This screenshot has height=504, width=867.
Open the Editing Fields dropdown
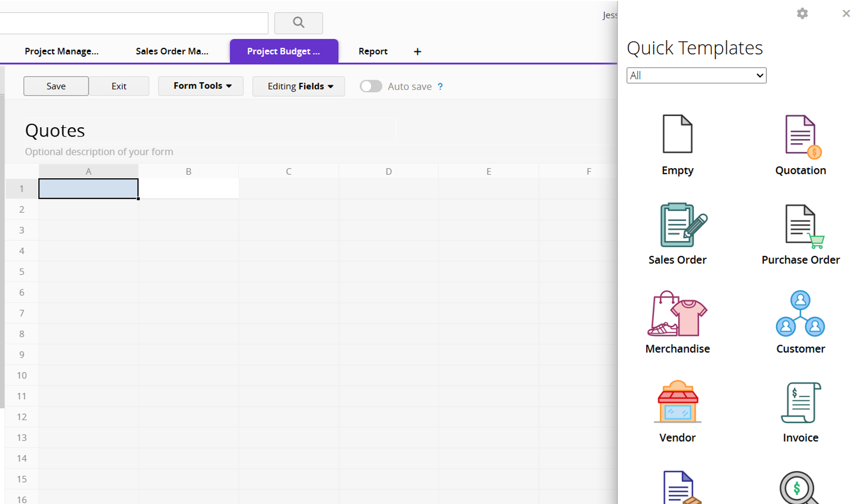(299, 86)
